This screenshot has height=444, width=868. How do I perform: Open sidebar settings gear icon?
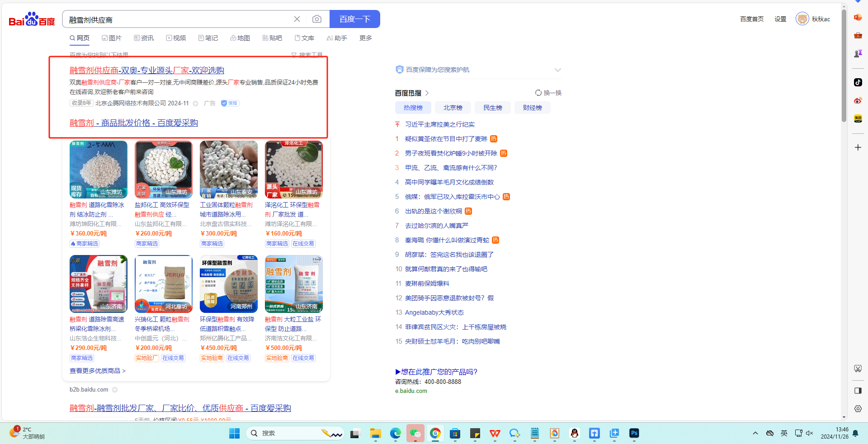[x=858, y=409]
